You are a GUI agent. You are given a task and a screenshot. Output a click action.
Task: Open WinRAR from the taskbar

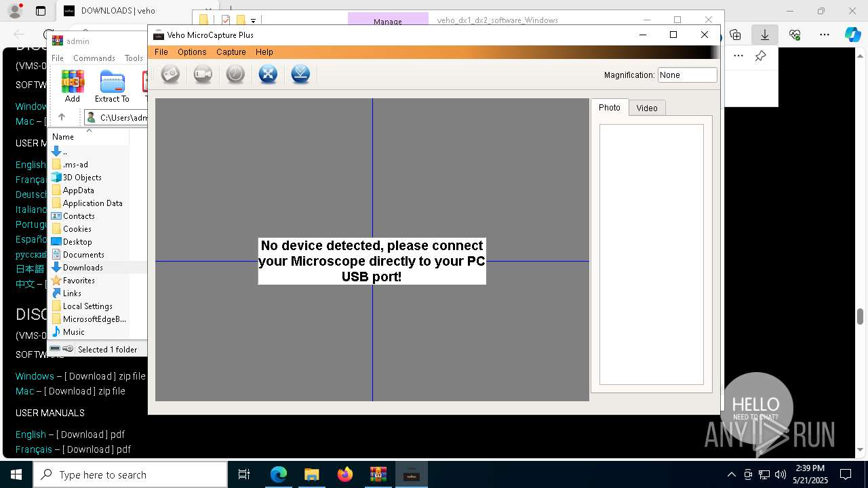point(378,474)
